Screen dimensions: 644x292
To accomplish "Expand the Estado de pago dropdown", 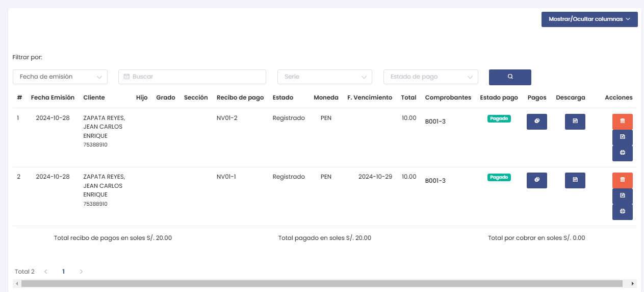I will point(431,77).
